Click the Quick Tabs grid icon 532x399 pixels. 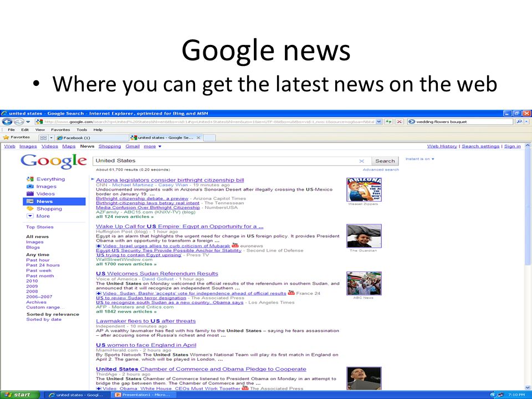[43, 138]
